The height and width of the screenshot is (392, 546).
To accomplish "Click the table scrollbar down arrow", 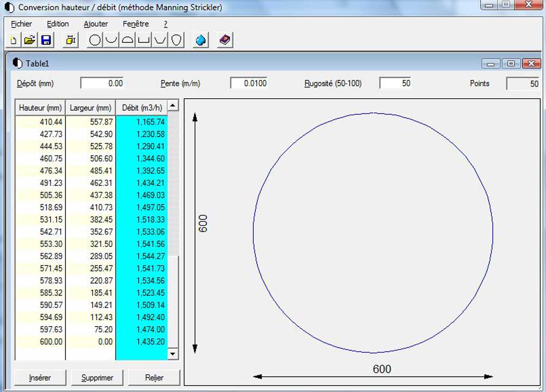I will pos(173,354).
